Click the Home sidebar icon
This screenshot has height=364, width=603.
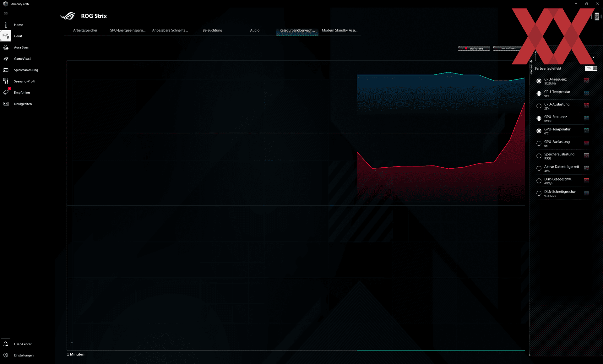click(6, 25)
